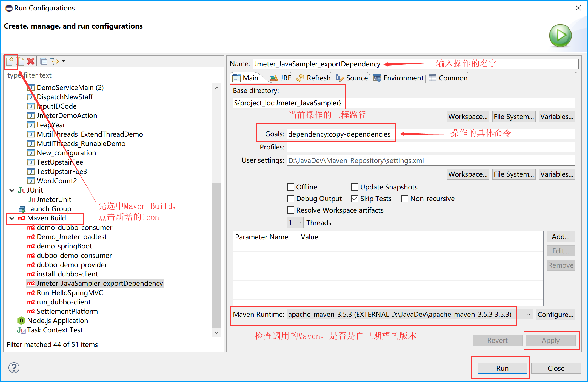Select the Node.js Application entry

pyautogui.click(x=57, y=321)
